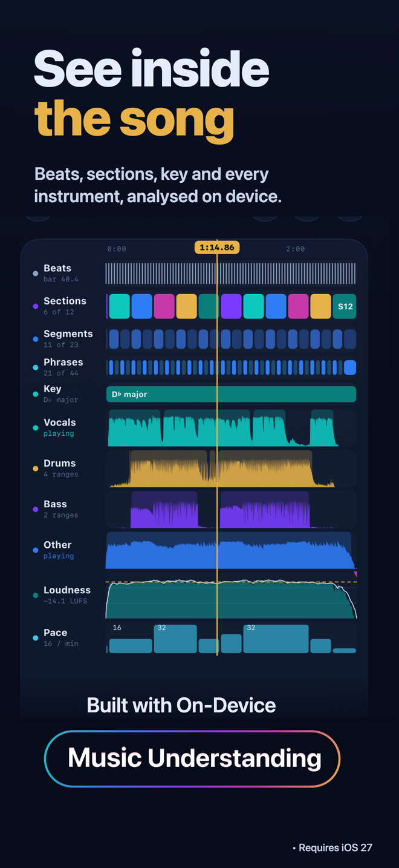Screen dimensions: 399x868
Task: Click the blue Other waveform
Action: click(x=231, y=550)
